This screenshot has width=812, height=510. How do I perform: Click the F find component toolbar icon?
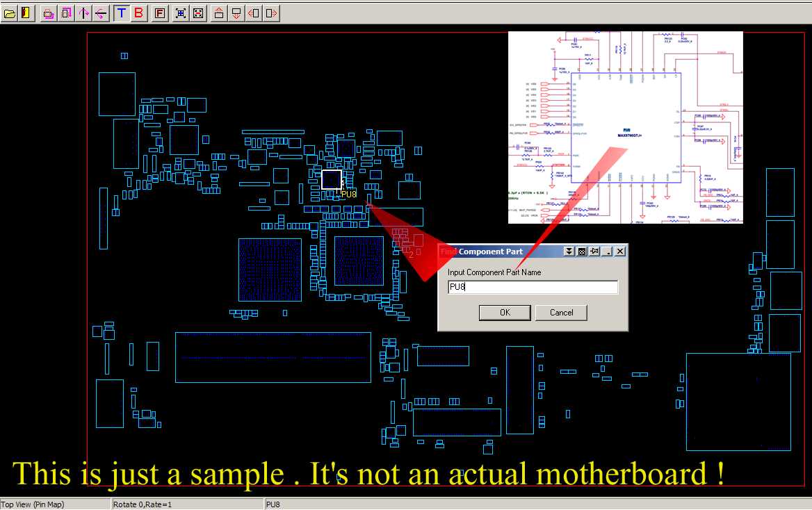pos(160,13)
